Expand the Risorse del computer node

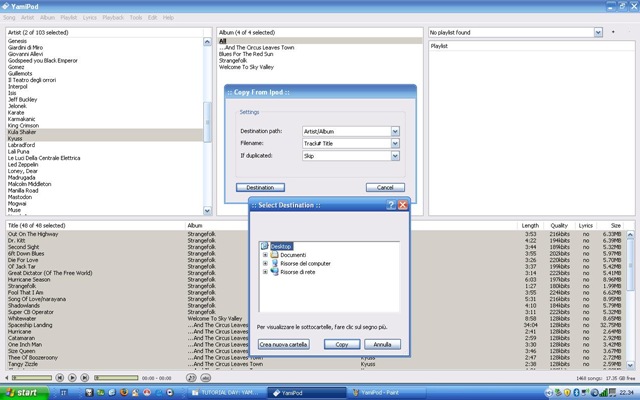[265, 263]
